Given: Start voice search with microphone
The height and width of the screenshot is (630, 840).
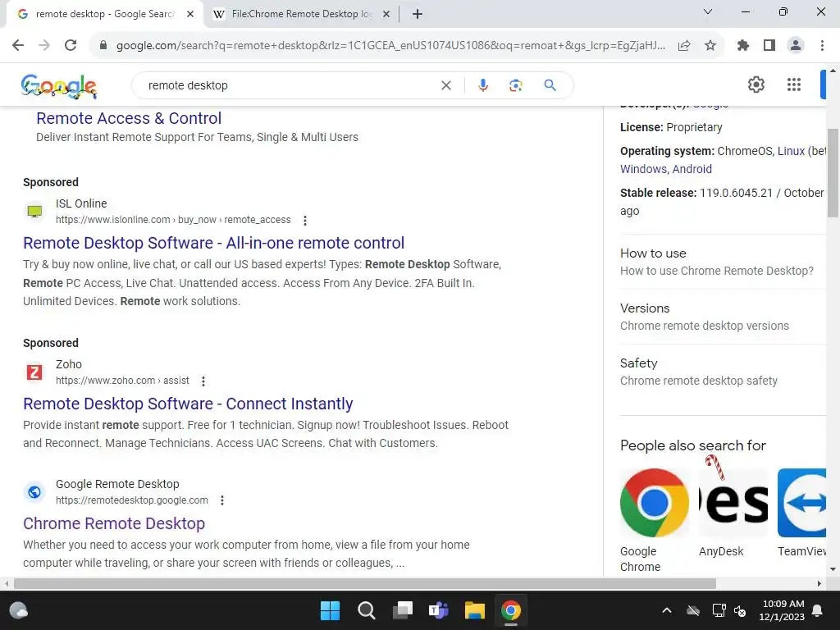Looking at the screenshot, I should click(x=482, y=85).
